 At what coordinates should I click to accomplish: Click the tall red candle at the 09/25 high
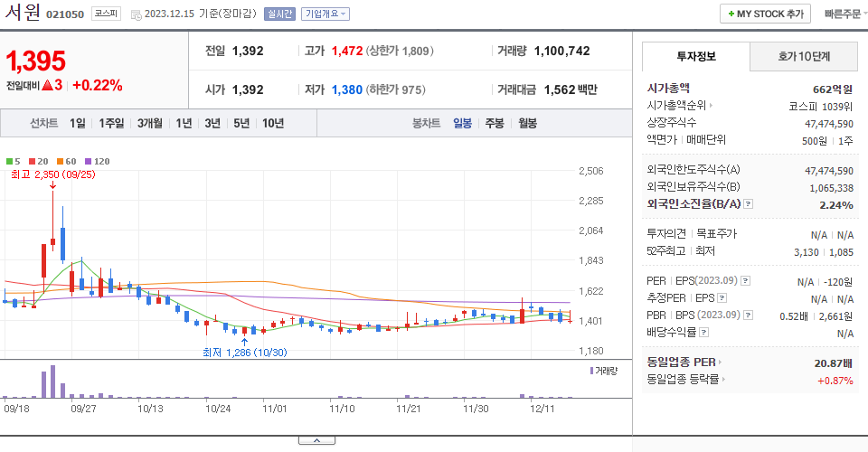(x=52, y=221)
